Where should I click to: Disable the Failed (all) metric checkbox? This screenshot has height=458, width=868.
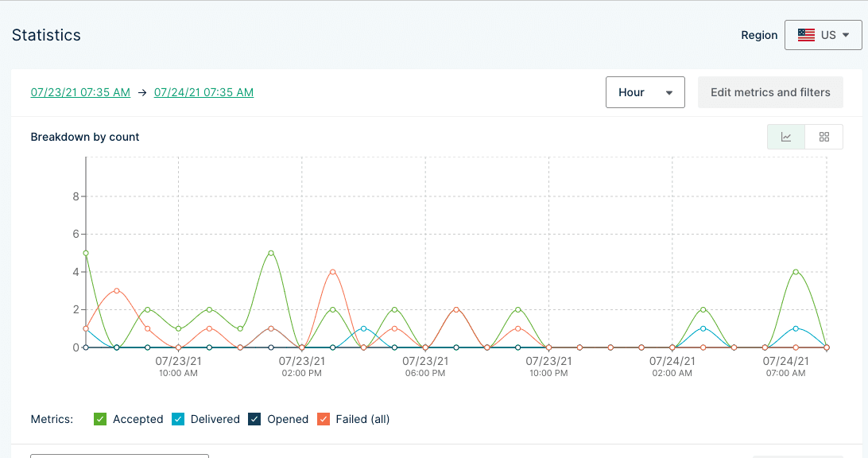(x=324, y=419)
